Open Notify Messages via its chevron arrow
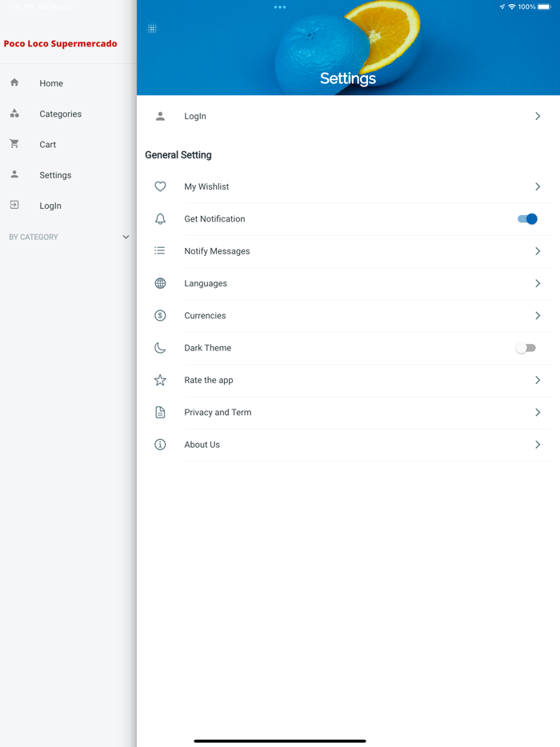 [x=538, y=251]
